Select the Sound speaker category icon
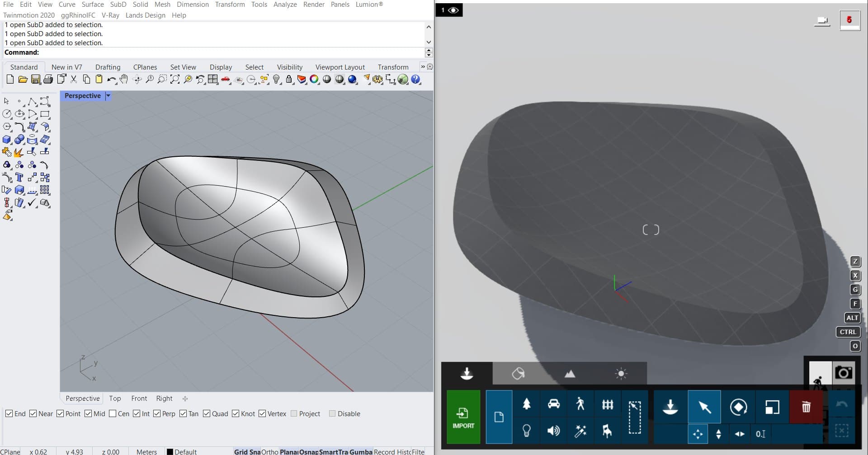The height and width of the screenshot is (455, 868). pyautogui.click(x=553, y=431)
